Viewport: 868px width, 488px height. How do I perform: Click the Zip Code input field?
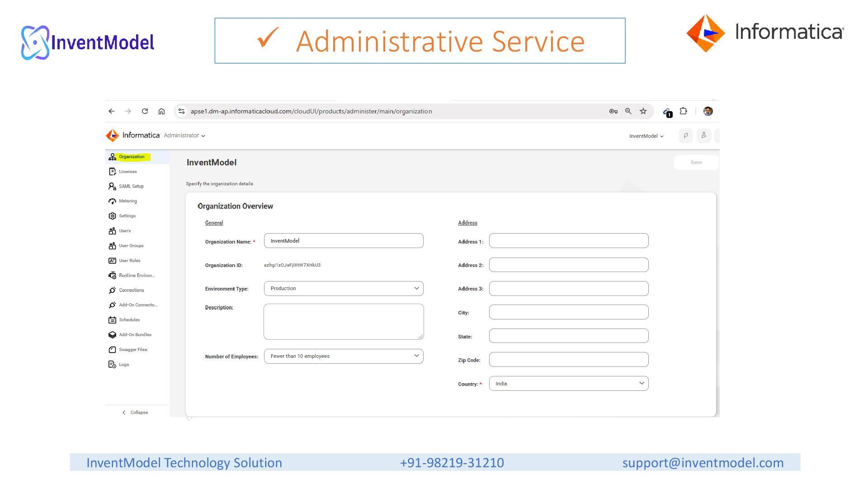(569, 360)
